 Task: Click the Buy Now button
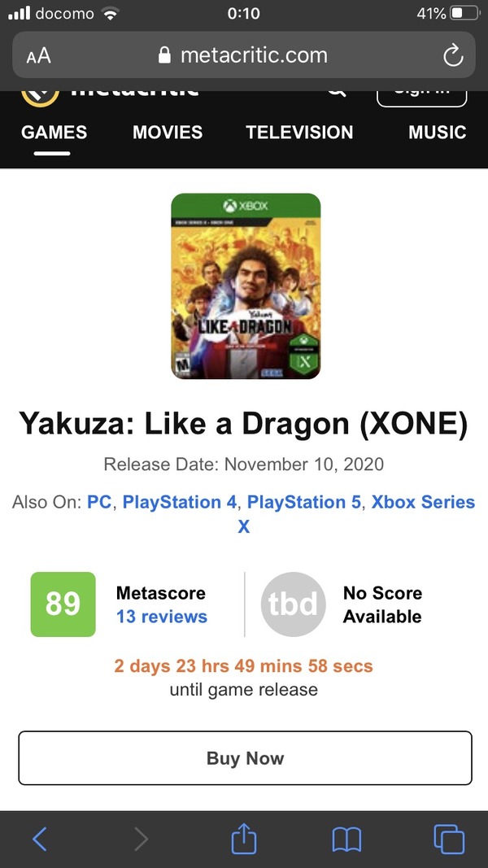coord(245,758)
